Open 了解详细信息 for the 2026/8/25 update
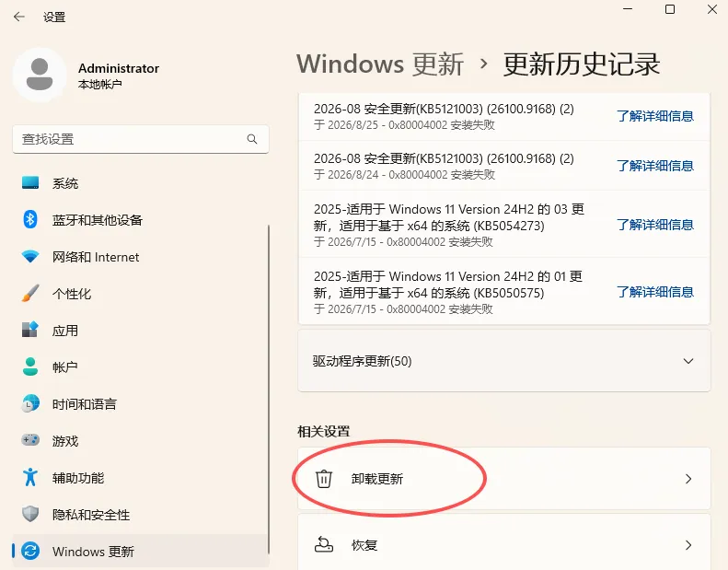 click(655, 116)
